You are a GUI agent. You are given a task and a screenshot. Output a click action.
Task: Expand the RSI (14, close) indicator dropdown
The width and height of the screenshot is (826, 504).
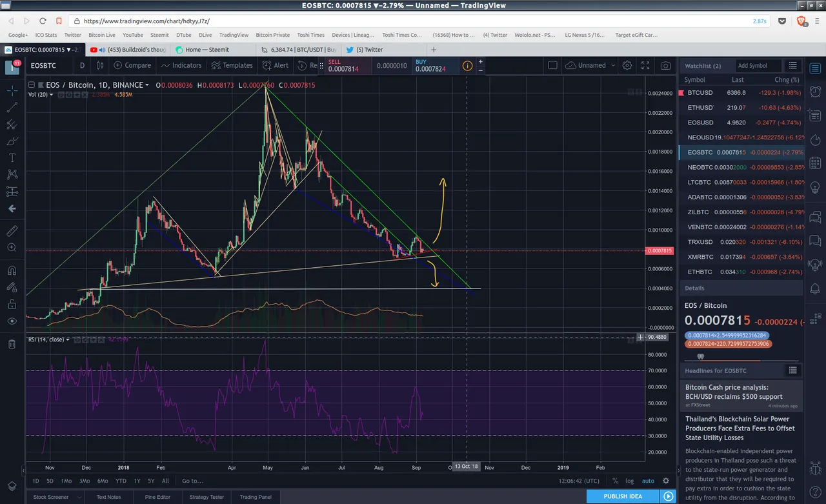click(68, 339)
